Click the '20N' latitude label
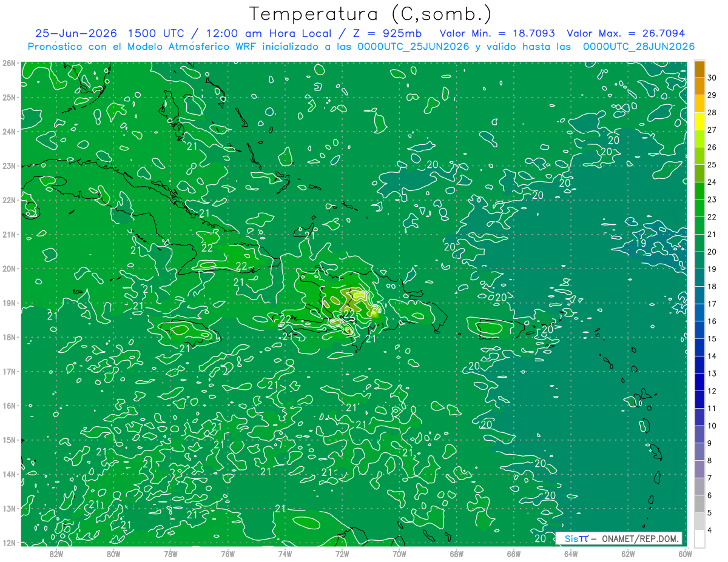Image resolution: width=728 pixels, height=562 pixels. tap(9, 268)
